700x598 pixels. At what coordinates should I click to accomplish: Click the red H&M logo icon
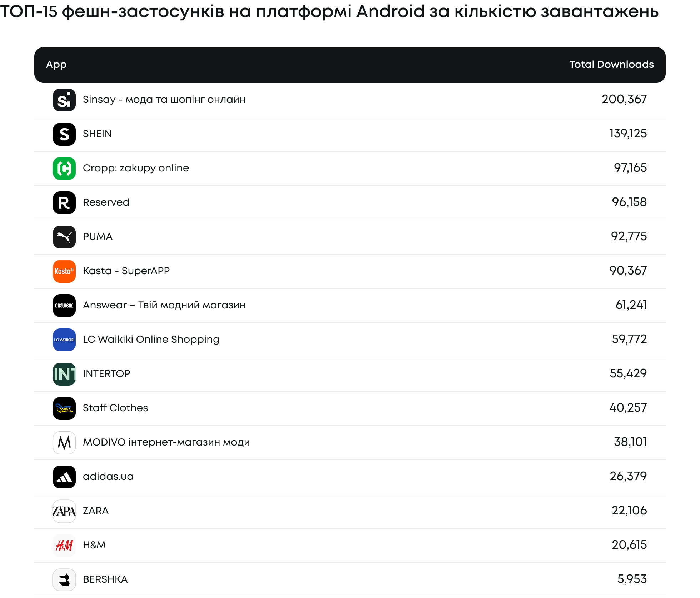64,546
